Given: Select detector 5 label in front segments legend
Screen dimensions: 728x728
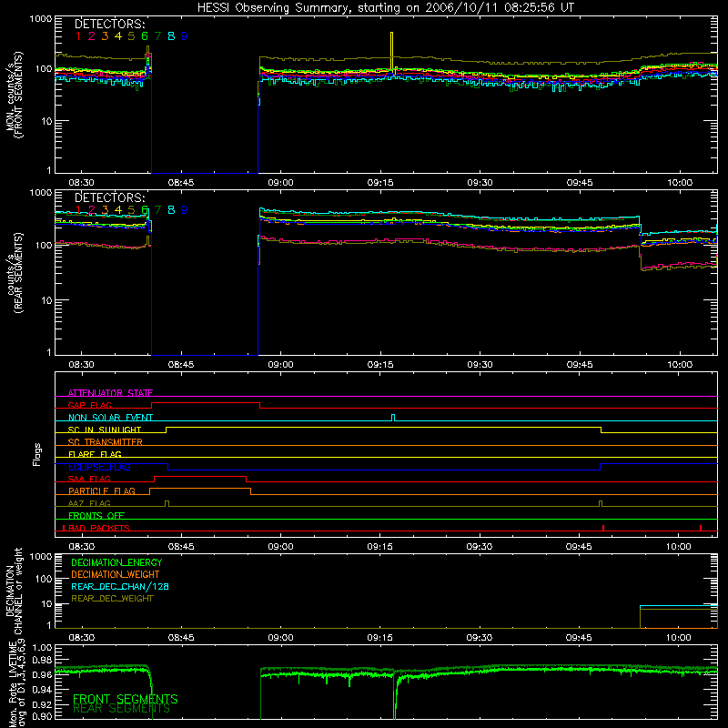Looking at the screenshot, I should tap(131, 36).
